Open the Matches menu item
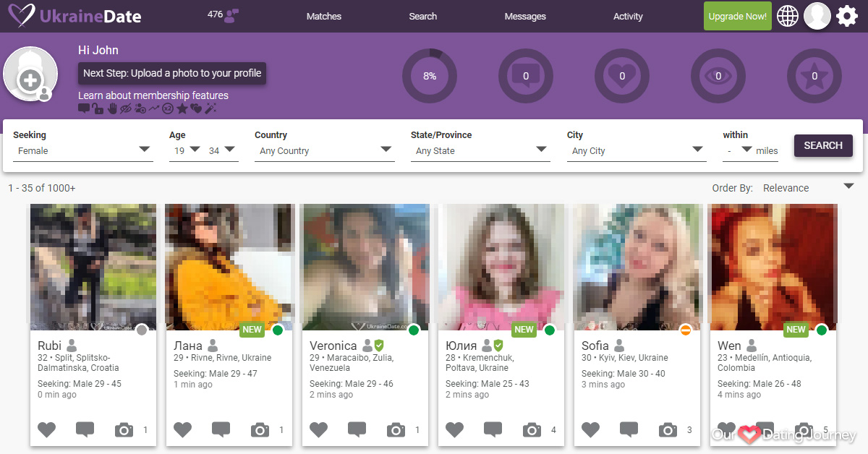Screen dimensions: 868x454 tap(323, 17)
